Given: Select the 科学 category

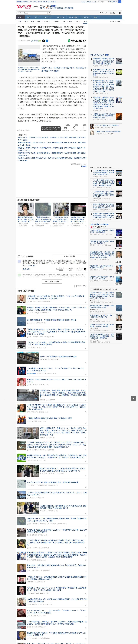Looking at the screenshot, I should pyautogui.click(x=71, y=21).
